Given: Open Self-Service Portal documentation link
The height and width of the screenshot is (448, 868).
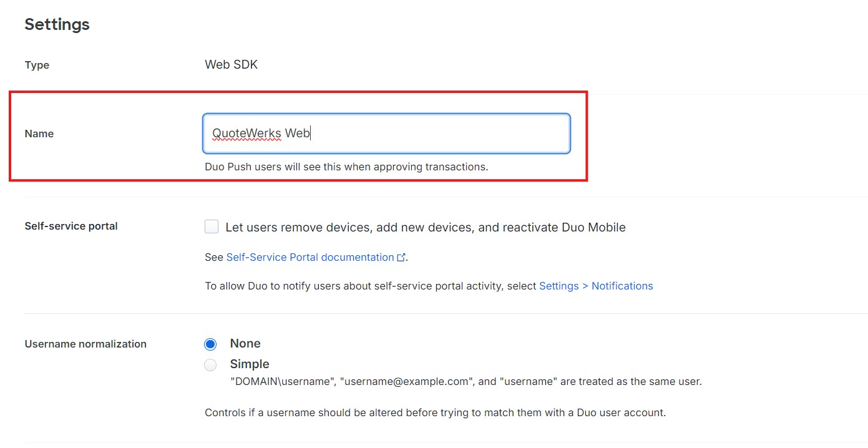Looking at the screenshot, I should pos(310,257).
